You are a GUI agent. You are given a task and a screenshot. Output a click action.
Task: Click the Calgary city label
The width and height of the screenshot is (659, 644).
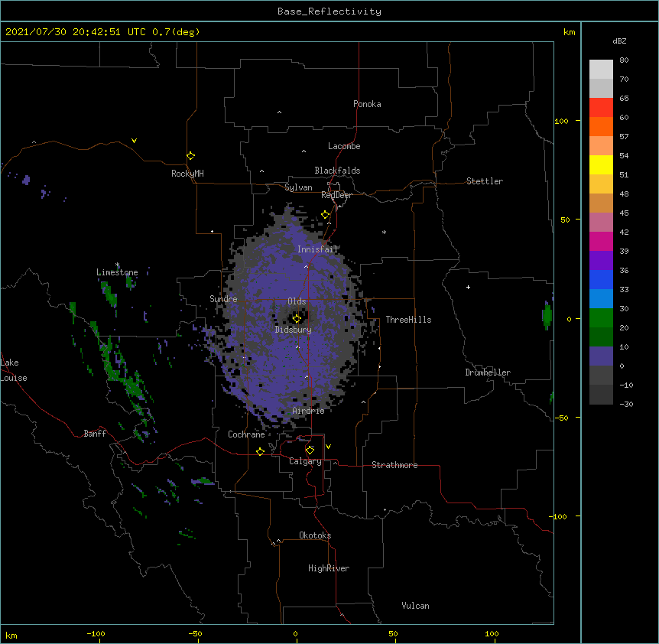coord(305,461)
